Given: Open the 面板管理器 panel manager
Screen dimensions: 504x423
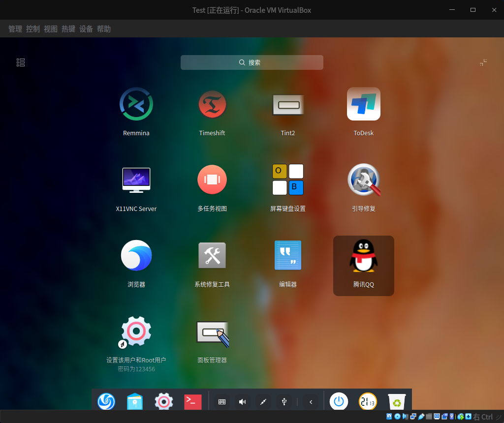Looking at the screenshot, I should [212, 332].
